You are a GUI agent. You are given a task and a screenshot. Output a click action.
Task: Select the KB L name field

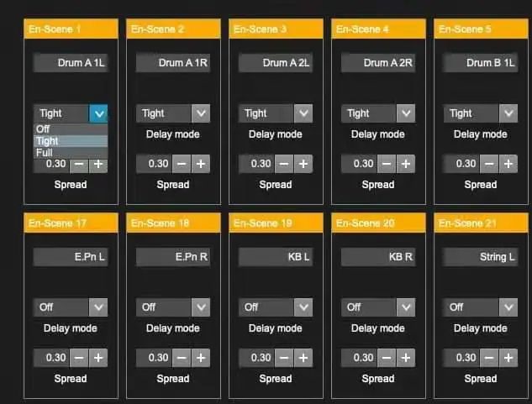click(x=276, y=257)
